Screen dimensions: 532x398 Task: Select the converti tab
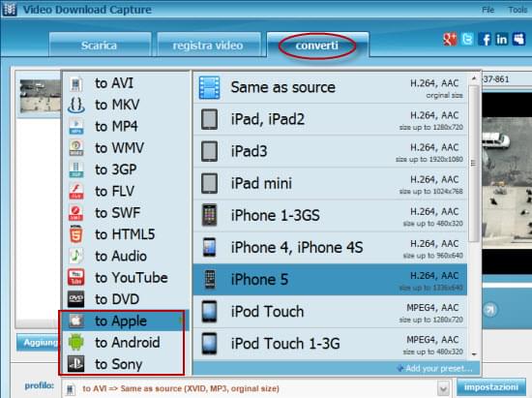pyautogui.click(x=317, y=46)
